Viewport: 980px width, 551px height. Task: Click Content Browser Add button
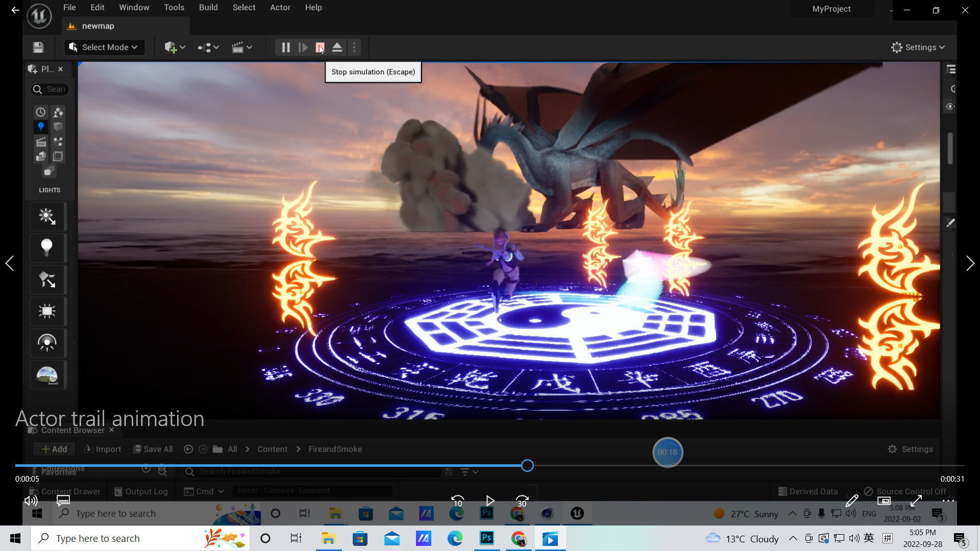(54, 449)
